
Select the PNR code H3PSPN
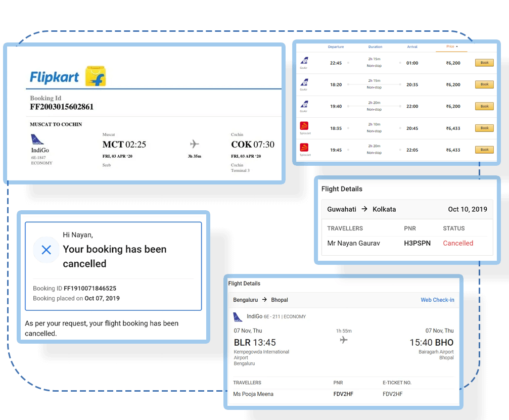coord(417,243)
